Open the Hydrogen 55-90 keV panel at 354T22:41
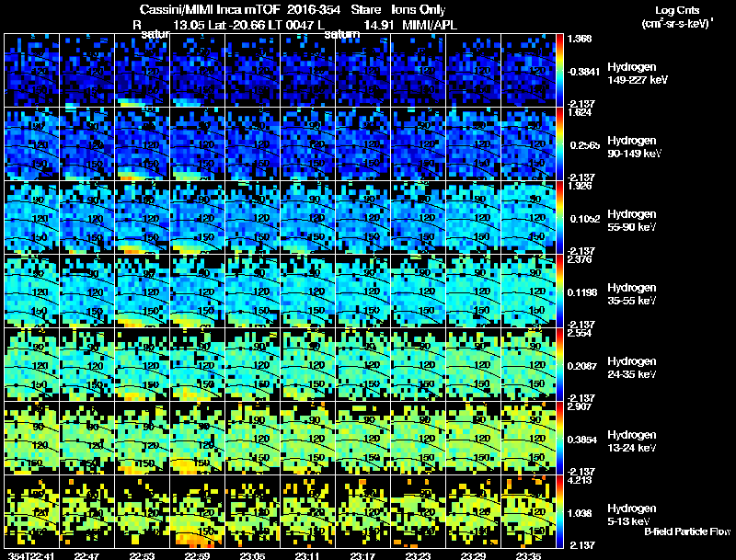 coord(31,218)
